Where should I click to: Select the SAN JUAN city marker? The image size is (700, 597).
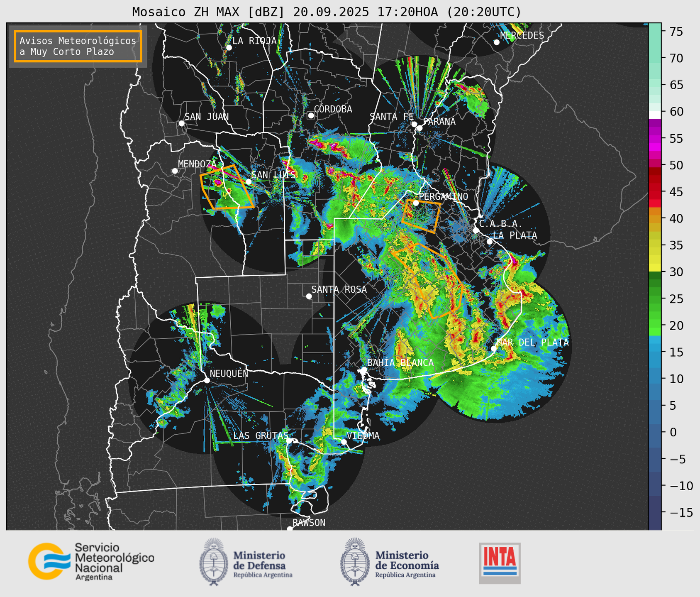click(x=181, y=123)
